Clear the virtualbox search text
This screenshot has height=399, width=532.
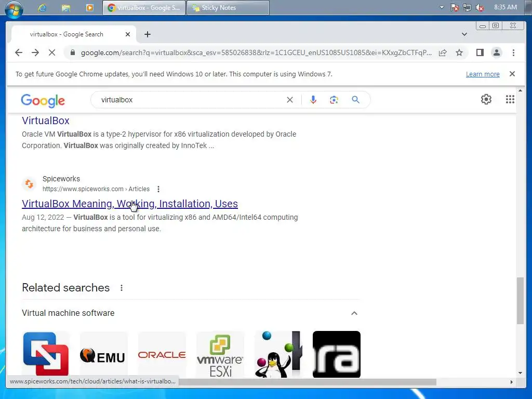coord(290,100)
